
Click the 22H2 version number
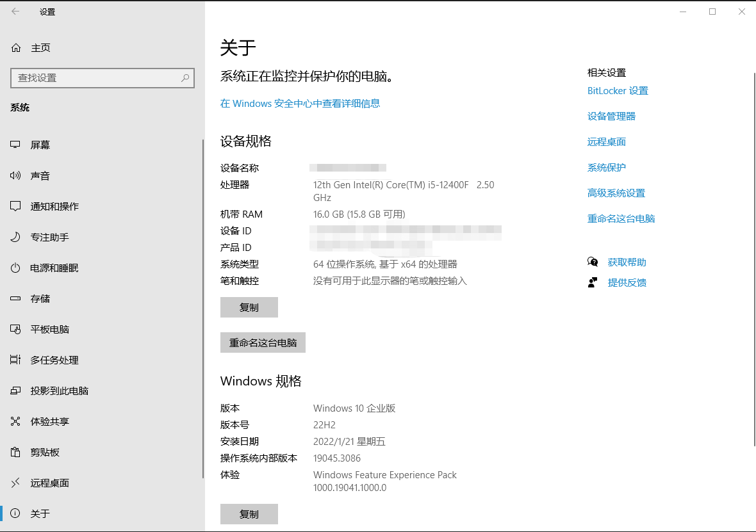coord(324,424)
